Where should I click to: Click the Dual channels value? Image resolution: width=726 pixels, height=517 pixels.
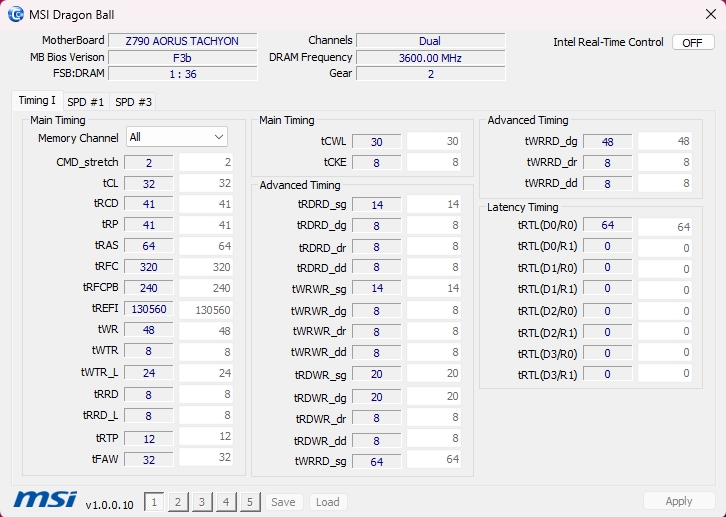coord(430,41)
